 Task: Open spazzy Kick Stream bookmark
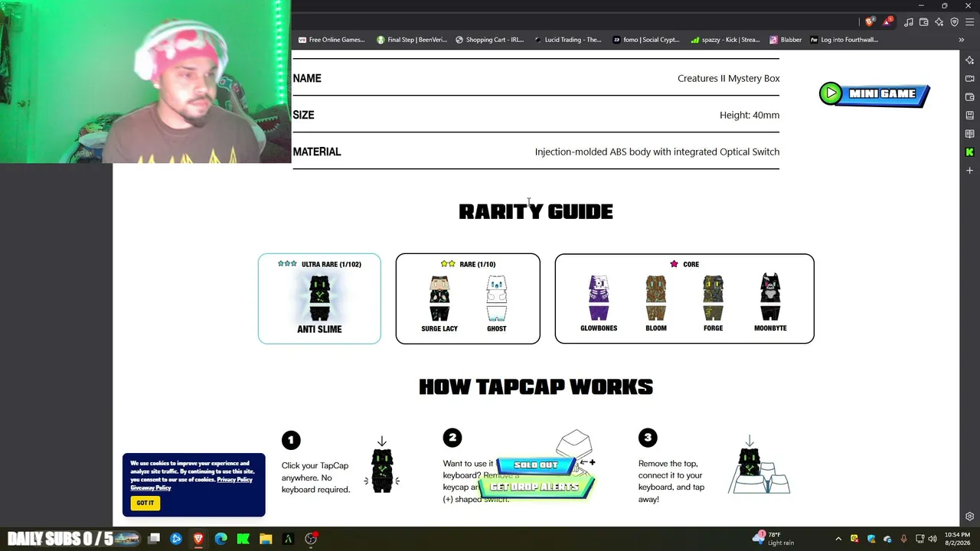pos(725,40)
